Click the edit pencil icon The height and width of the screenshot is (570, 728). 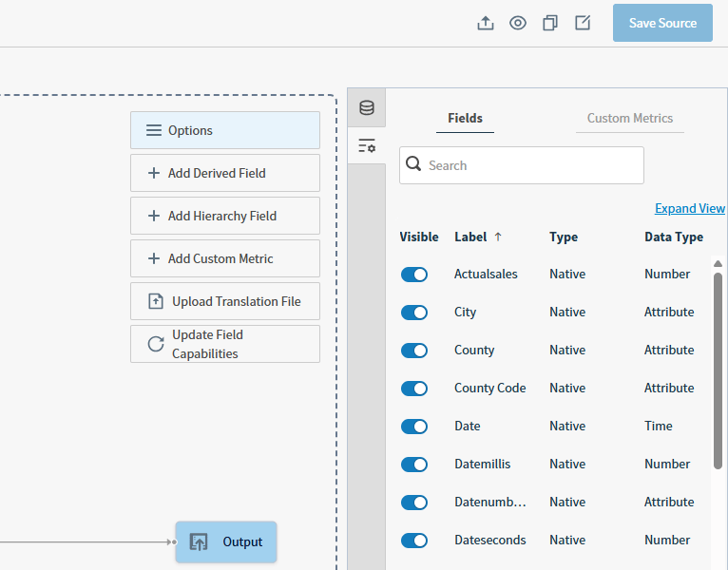pyautogui.click(x=583, y=22)
